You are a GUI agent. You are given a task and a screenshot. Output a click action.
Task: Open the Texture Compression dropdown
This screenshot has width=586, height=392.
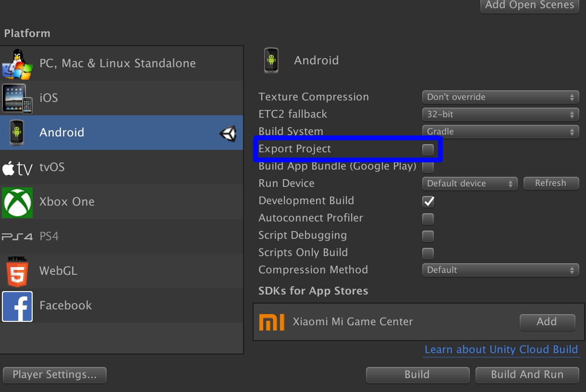(x=501, y=97)
